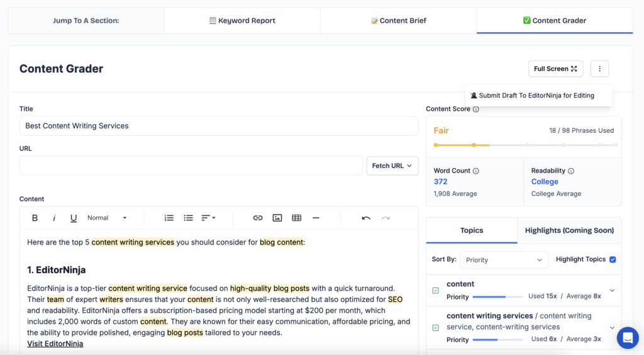Insert an image into the content
Screen dimensions: 644x355
click(x=277, y=218)
